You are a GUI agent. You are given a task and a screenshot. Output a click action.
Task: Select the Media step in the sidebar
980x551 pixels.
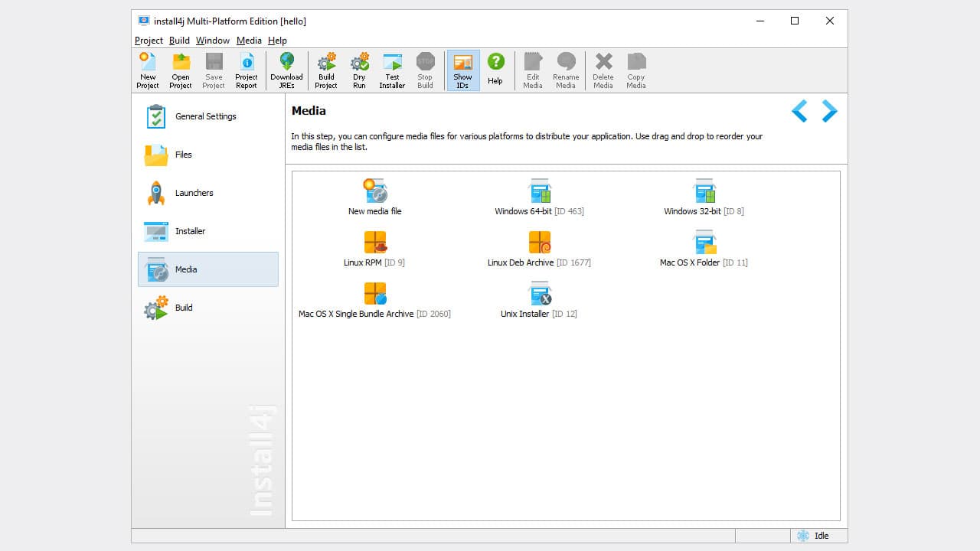pyautogui.click(x=185, y=269)
